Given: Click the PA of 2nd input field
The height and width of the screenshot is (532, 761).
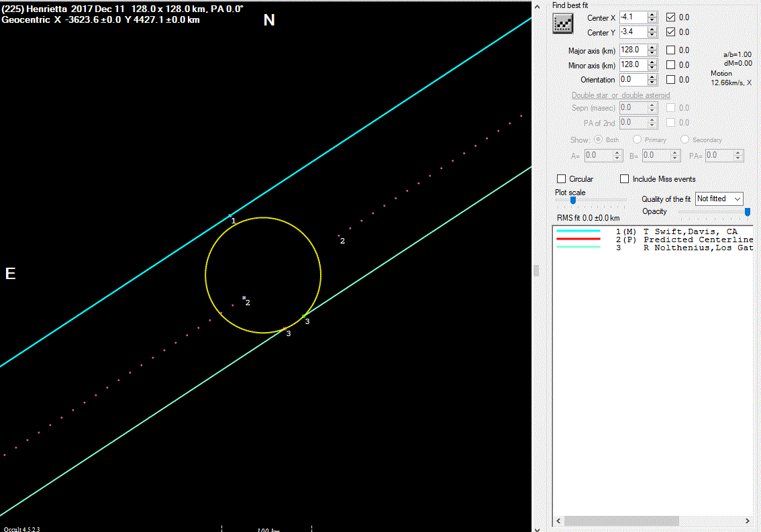Looking at the screenshot, I should click(634, 122).
